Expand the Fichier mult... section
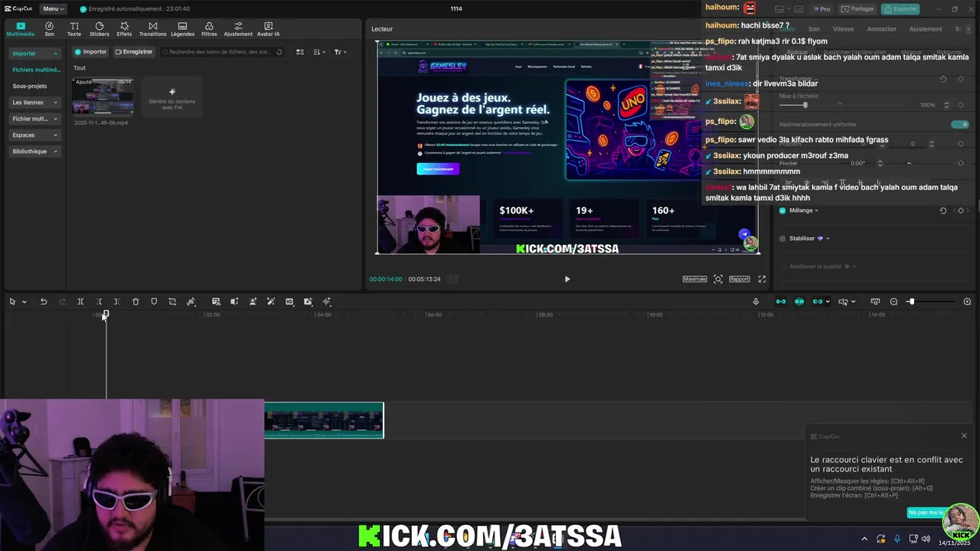 coord(35,119)
